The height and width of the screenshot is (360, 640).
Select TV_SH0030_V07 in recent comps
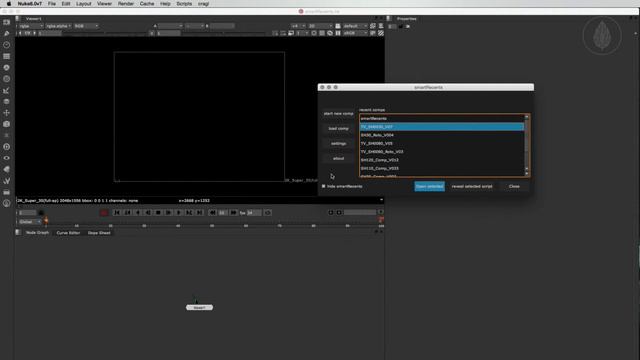click(x=442, y=127)
